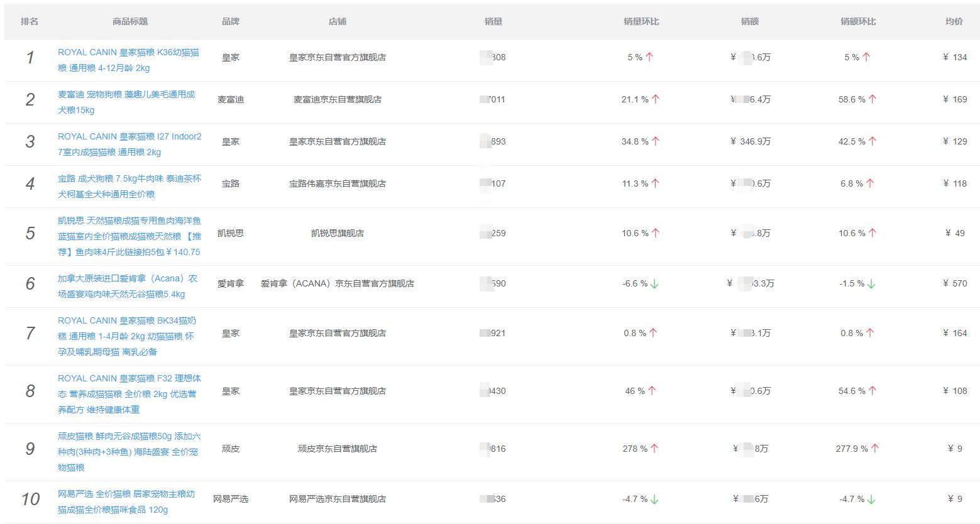The width and height of the screenshot is (980, 524).
Task: Open the 爱肯拿 Acana 5.4kg product link
Action: (x=128, y=287)
